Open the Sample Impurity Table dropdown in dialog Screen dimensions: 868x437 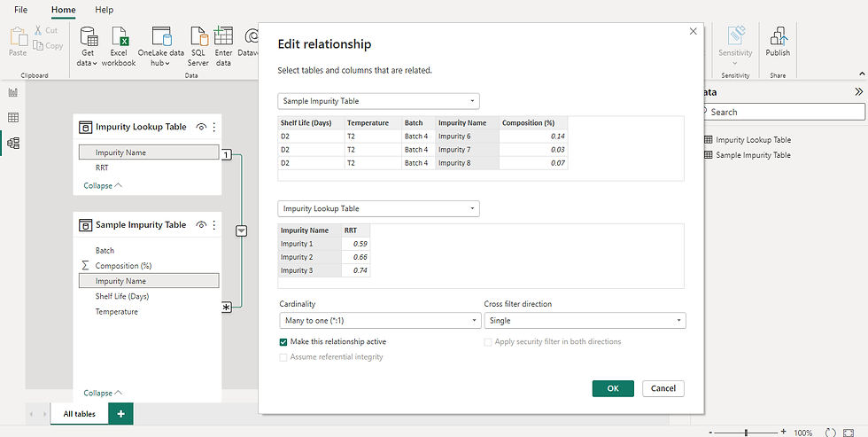[379, 101]
